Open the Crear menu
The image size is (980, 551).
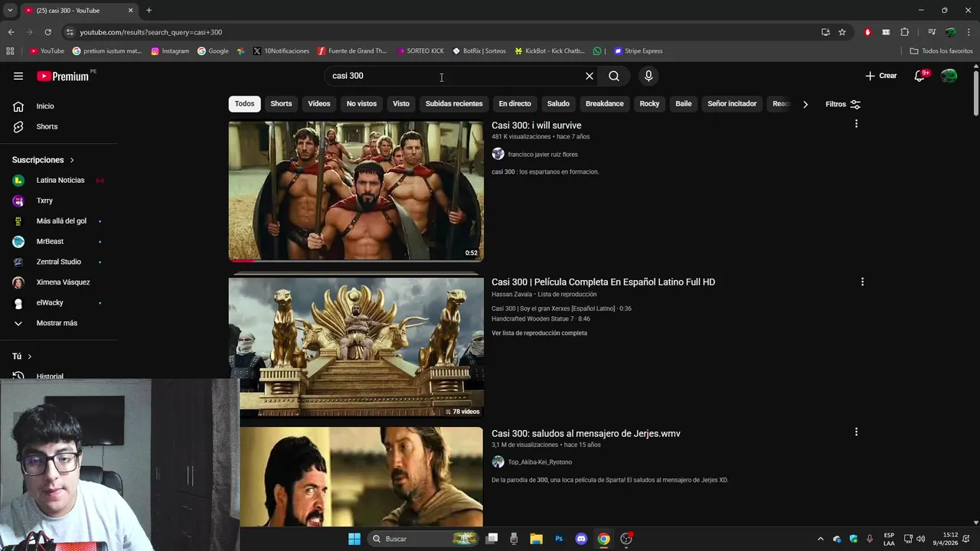coord(880,76)
